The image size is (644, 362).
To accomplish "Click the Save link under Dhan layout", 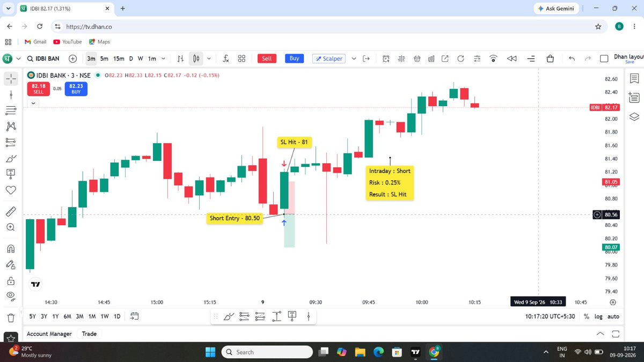I will click(630, 62).
